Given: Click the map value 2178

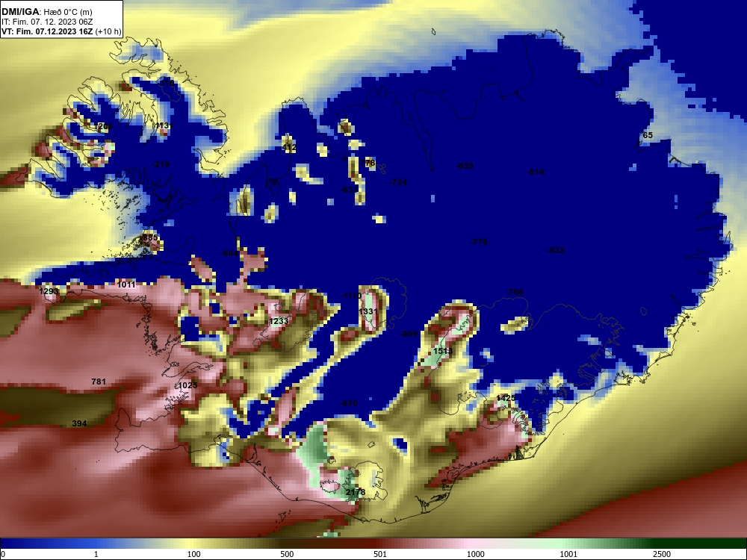Looking at the screenshot, I should pyautogui.click(x=356, y=492).
